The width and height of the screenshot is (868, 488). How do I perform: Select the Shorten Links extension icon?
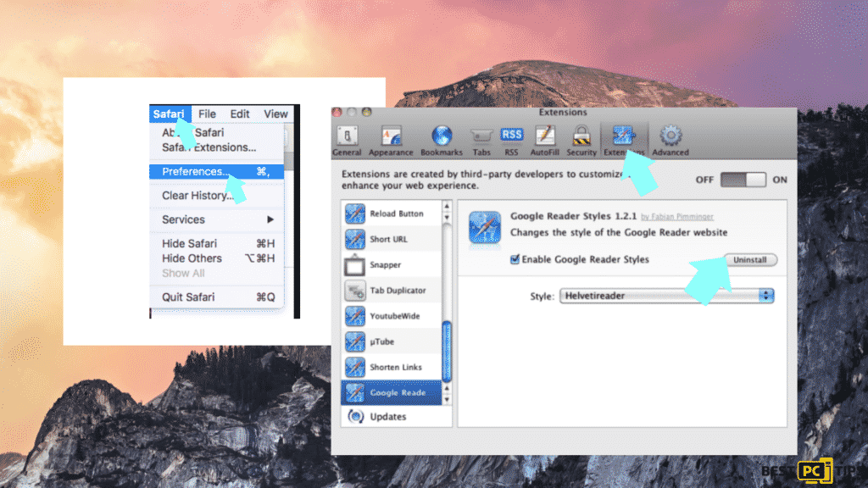(x=355, y=367)
